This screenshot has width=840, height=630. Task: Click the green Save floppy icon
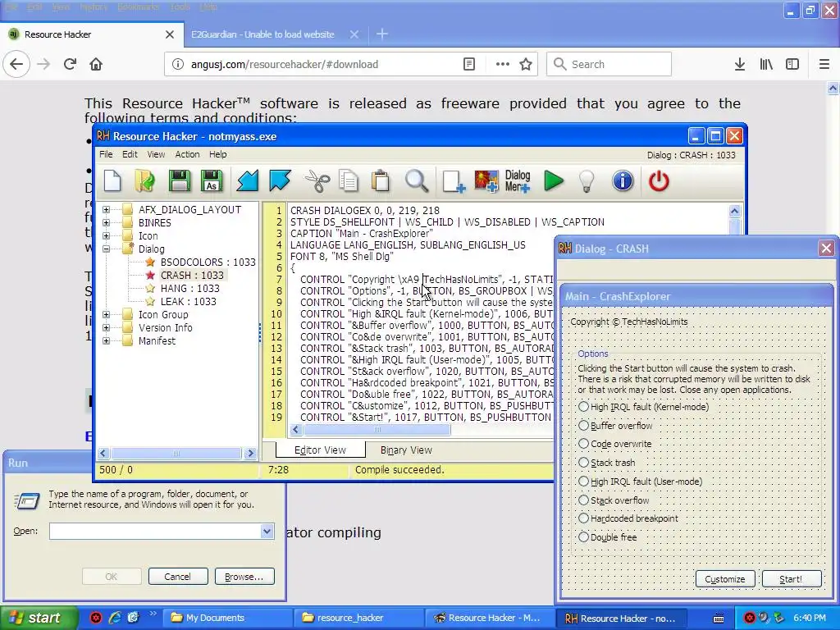[179, 180]
